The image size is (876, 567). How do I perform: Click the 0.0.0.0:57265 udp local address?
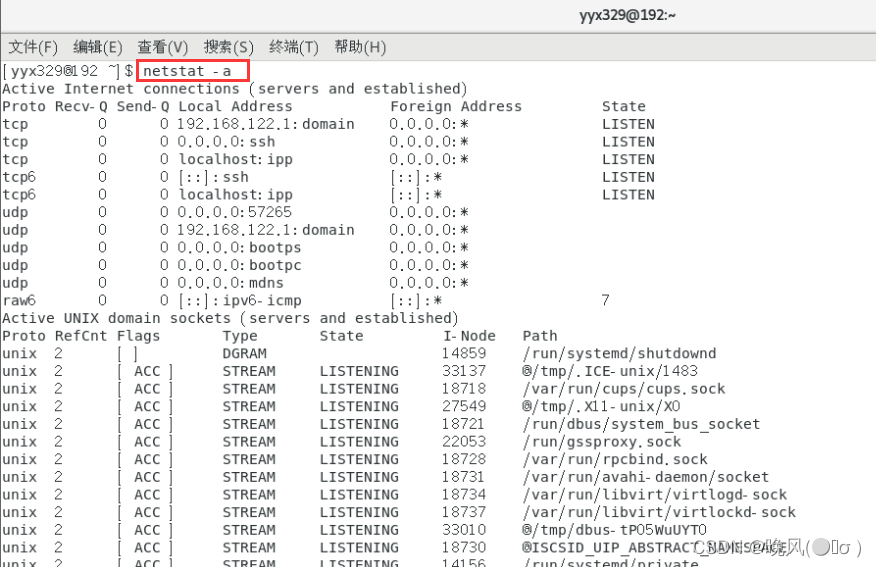coord(235,212)
